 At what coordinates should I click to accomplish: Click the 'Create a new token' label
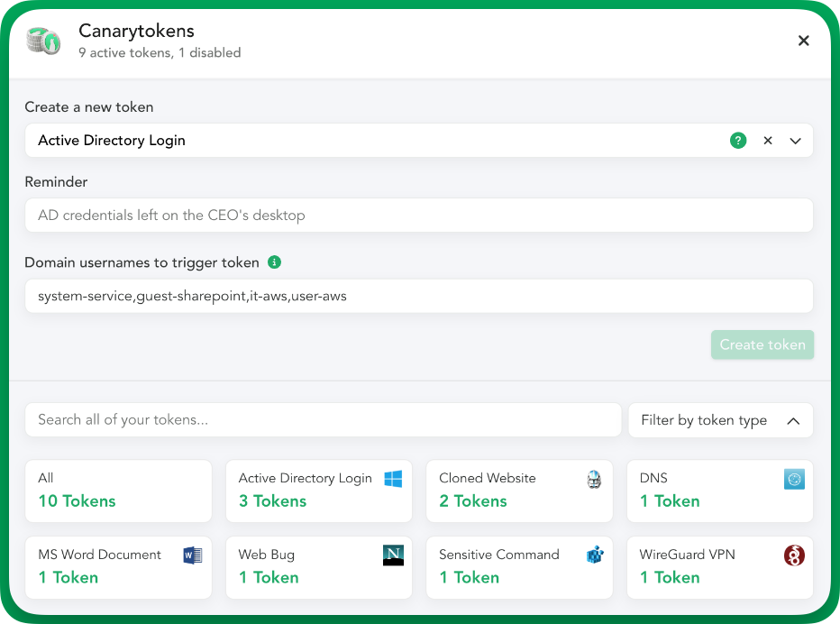click(x=89, y=107)
